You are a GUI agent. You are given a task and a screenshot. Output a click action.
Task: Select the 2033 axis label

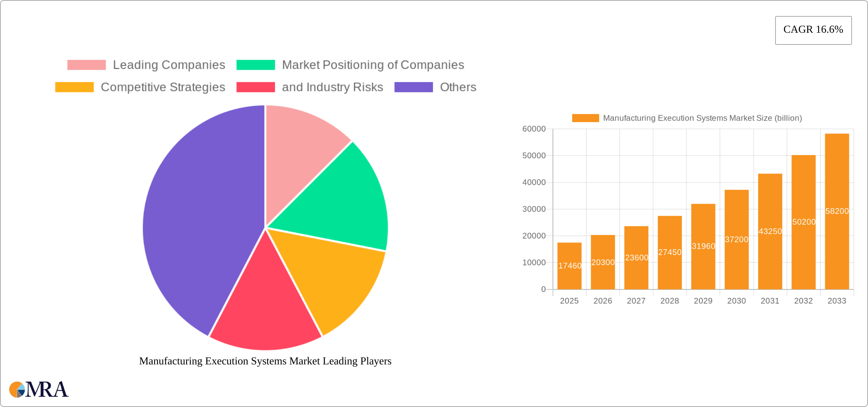[x=836, y=301]
